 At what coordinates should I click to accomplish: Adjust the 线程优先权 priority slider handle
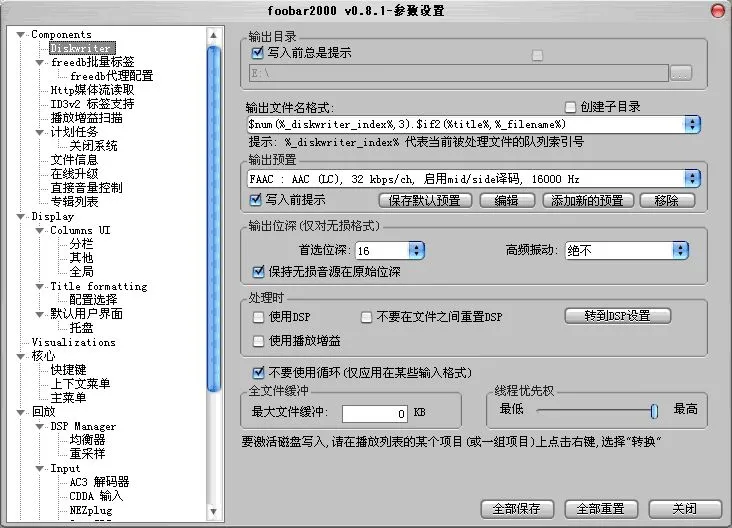pyautogui.click(x=654, y=411)
